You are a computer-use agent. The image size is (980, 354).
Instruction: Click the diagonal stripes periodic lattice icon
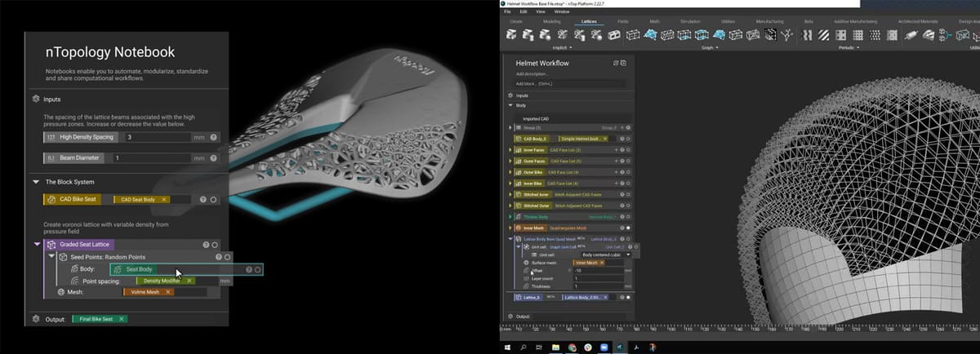pyautogui.click(x=824, y=35)
